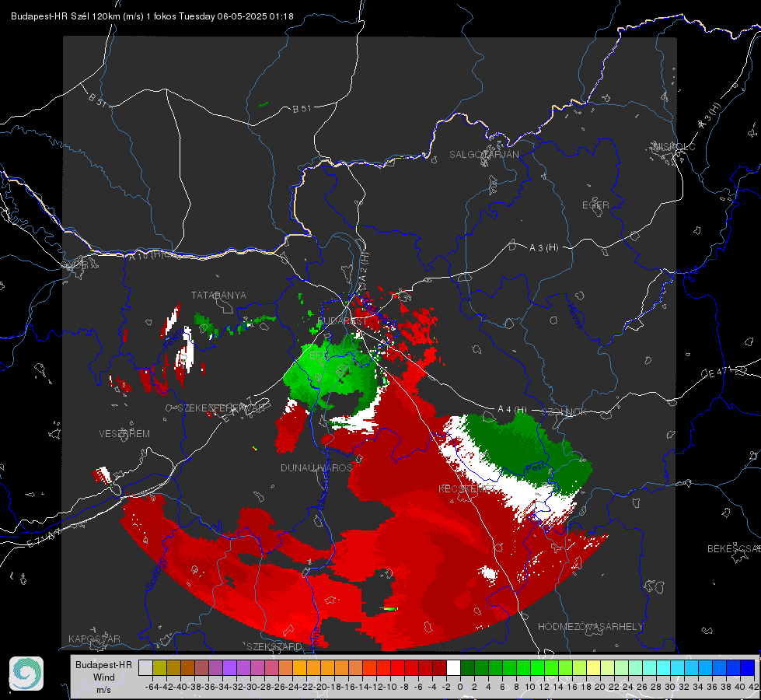Click the blue 'Pest' county label
This screenshot has width=761, height=700.
(x=536, y=467)
